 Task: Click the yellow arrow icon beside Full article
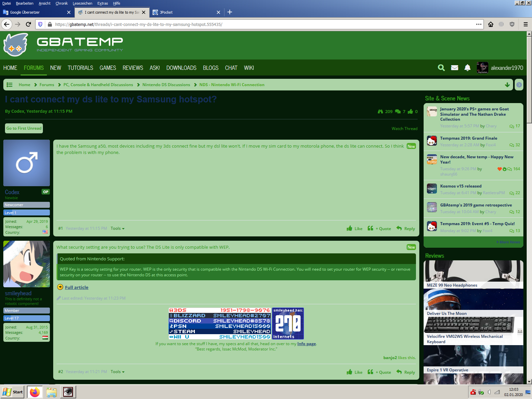coord(60,287)
